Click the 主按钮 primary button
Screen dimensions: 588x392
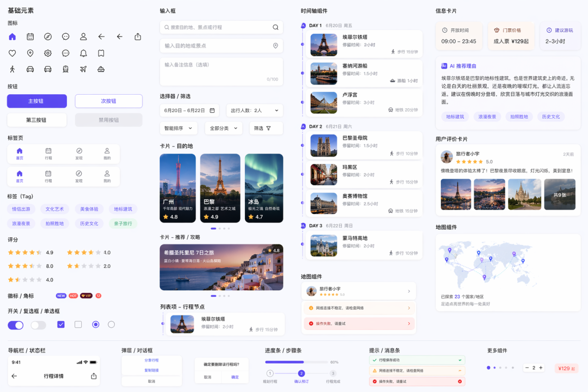pos(37,101)
